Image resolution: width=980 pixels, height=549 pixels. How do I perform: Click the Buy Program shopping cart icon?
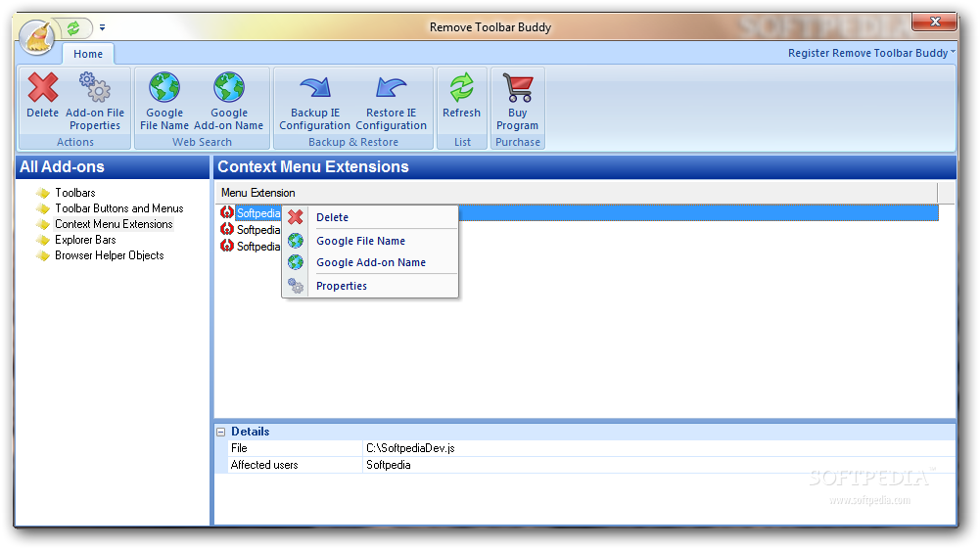518,87
